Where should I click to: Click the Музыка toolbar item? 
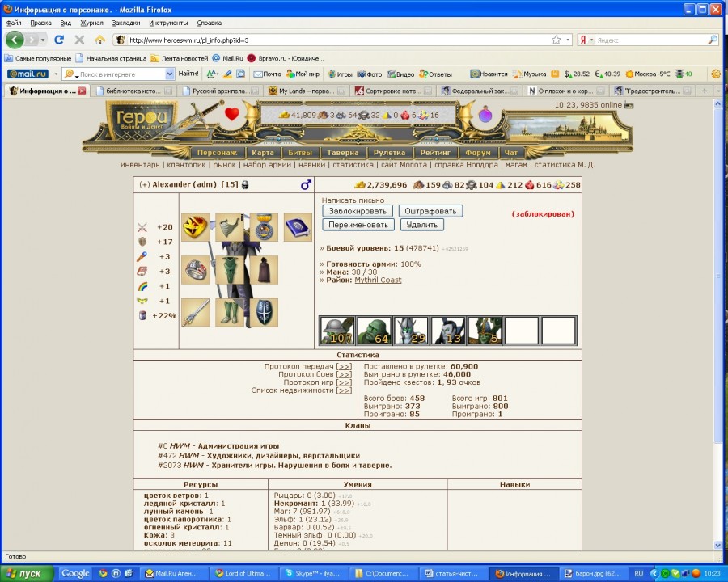529,74
